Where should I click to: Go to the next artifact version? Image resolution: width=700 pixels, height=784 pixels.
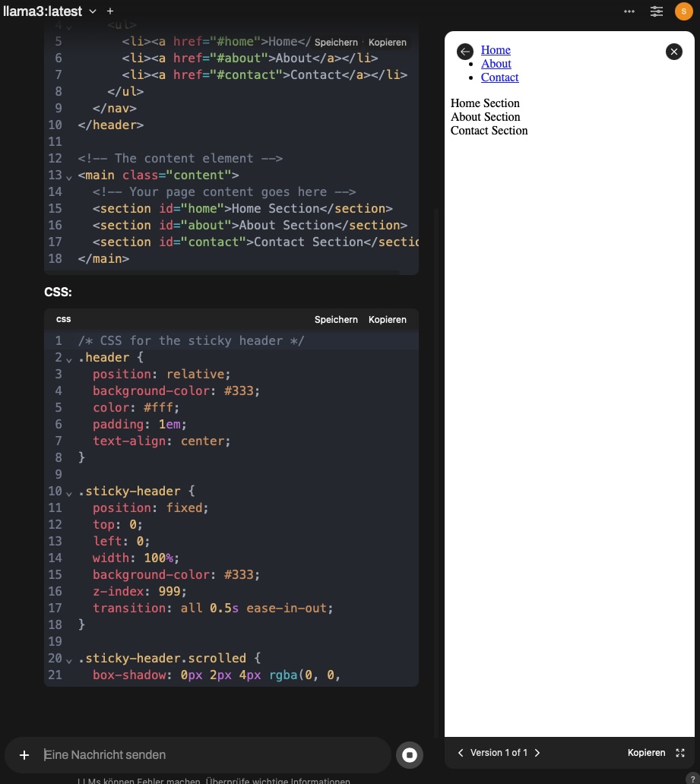point(537,753)
